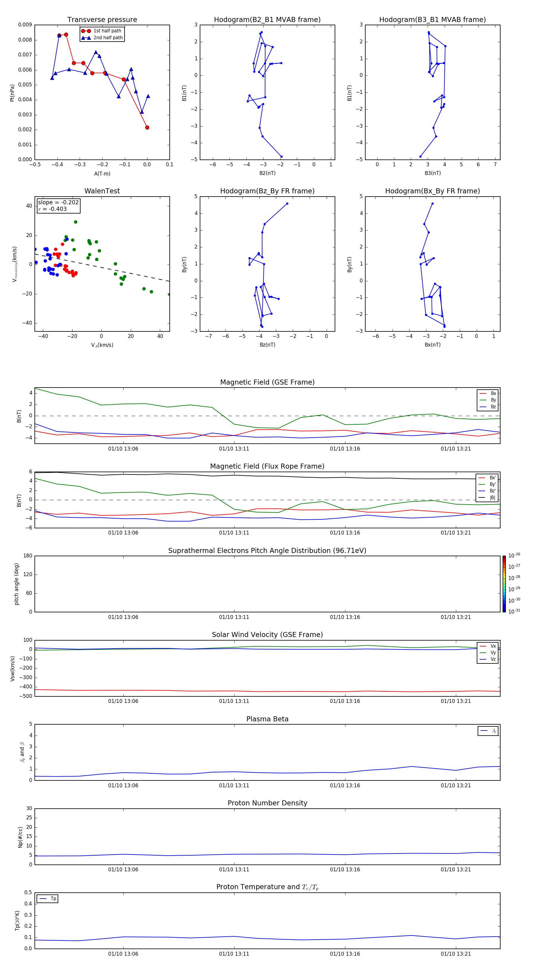Click 'Vy' entry in velocity legend

click(488, 652)
